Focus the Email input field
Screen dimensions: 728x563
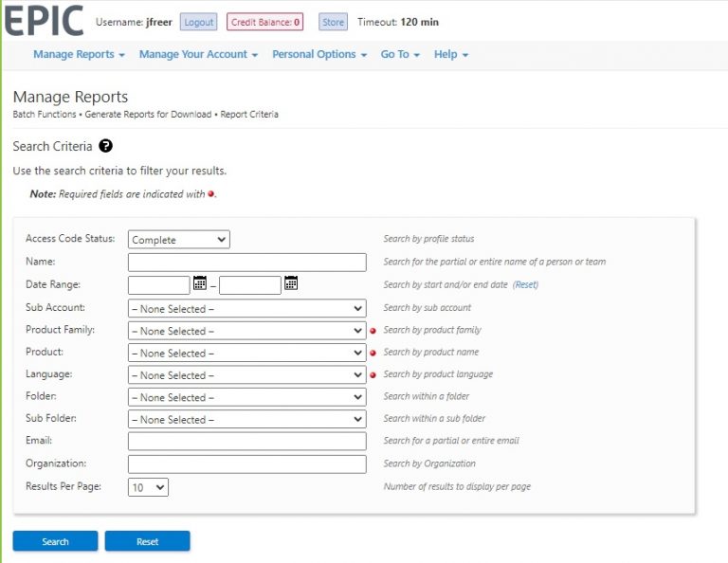tap(246, 442)
